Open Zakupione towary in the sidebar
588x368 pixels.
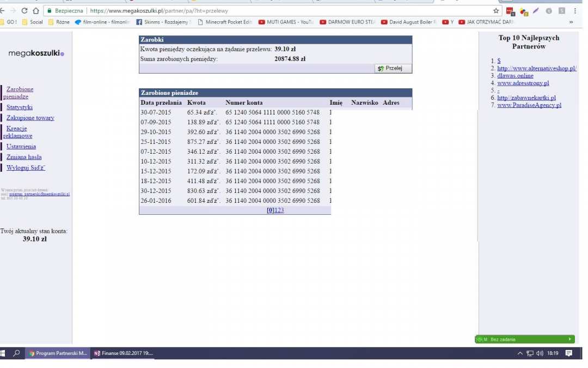30,118
